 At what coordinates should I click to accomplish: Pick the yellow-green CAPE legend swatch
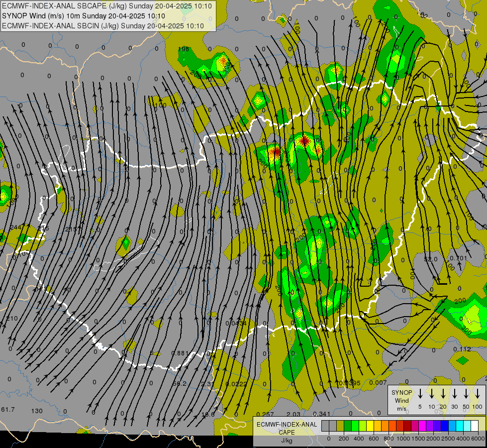[363, 426]
